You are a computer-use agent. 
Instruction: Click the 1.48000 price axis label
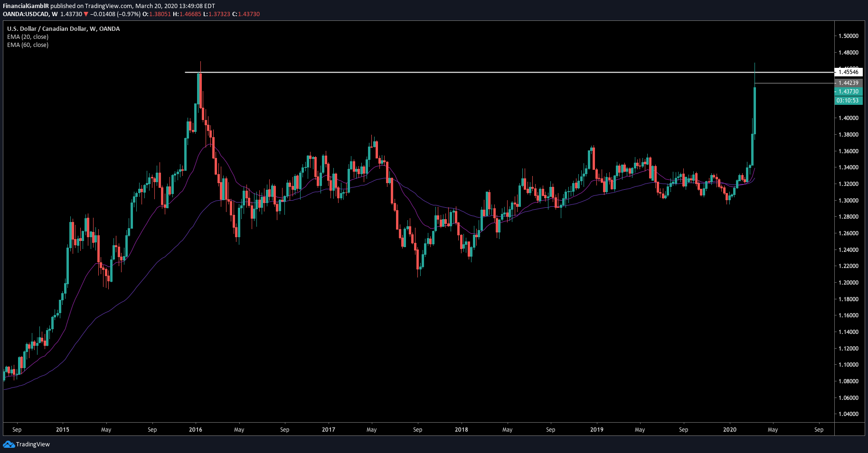coord(849,53)
